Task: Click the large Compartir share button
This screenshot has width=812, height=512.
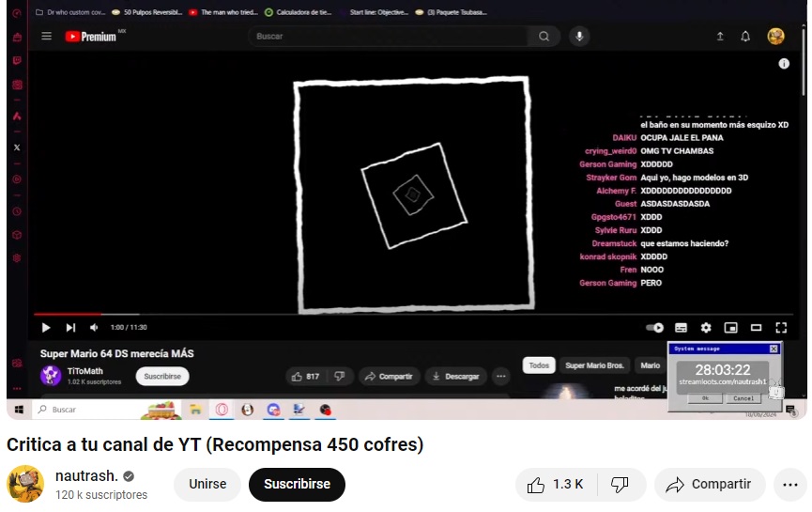Action: pos(710,485)
